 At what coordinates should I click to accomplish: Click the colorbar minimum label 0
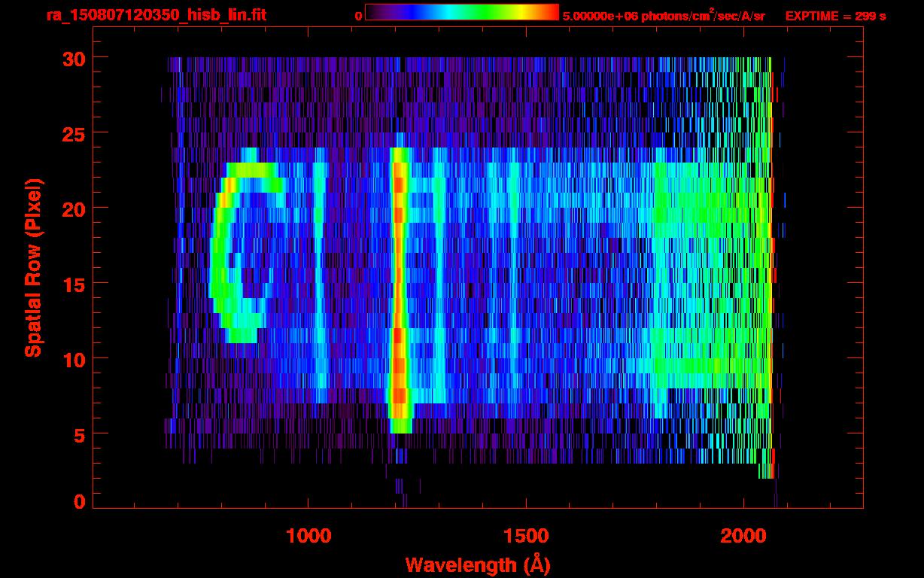pyautogui.click(x=358, y=16)
